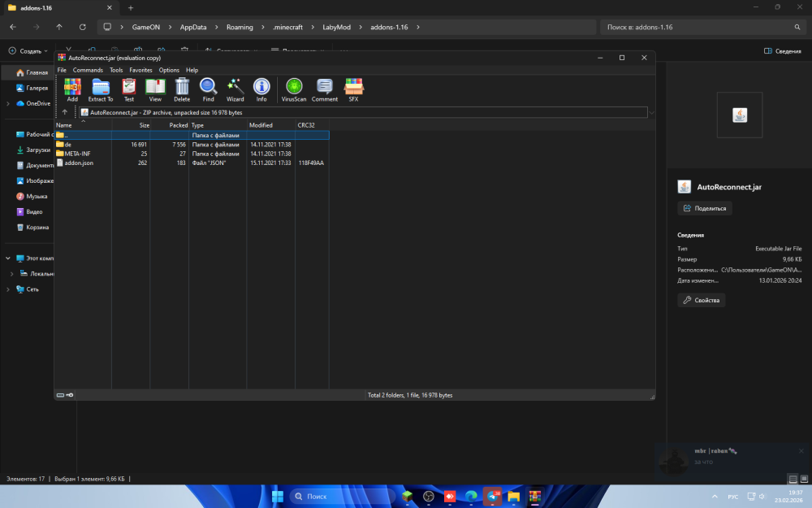The height and width of the screenshot is (508, 812).
Task: Start VirusScan on the archive
Action: point(294,89)
